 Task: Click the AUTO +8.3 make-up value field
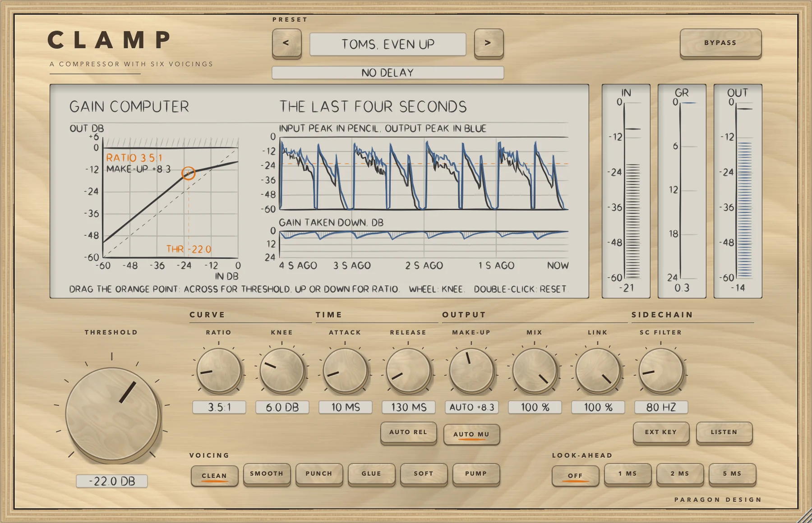(472, 407)
